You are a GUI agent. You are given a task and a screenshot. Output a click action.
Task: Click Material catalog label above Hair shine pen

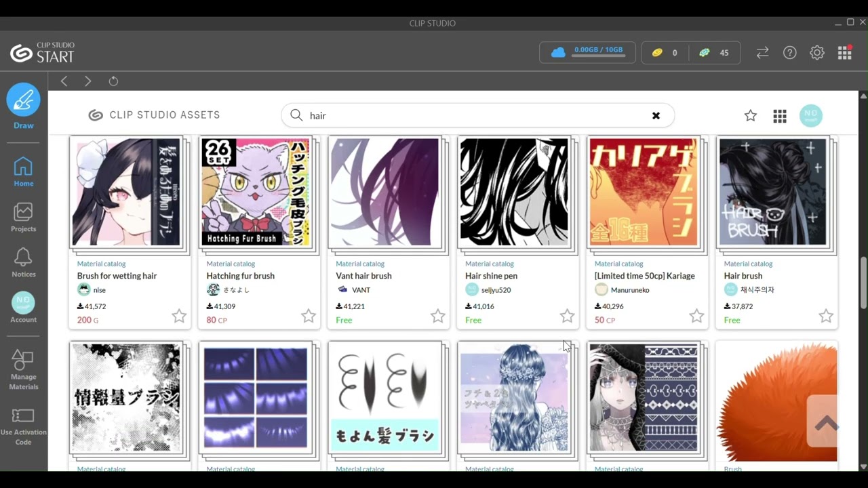[x=490, y=264]
